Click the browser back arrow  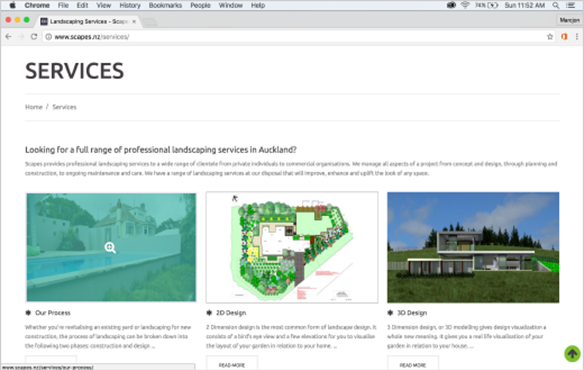point(8,37)
